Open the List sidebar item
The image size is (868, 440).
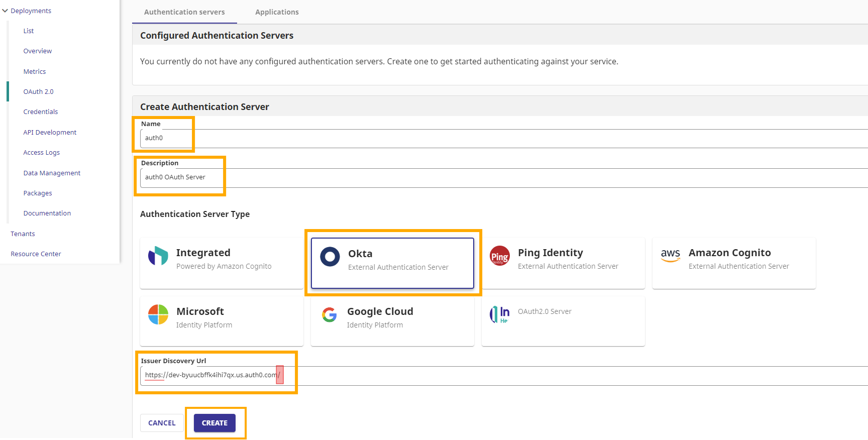pyautogui.click(x=29, y=31)
